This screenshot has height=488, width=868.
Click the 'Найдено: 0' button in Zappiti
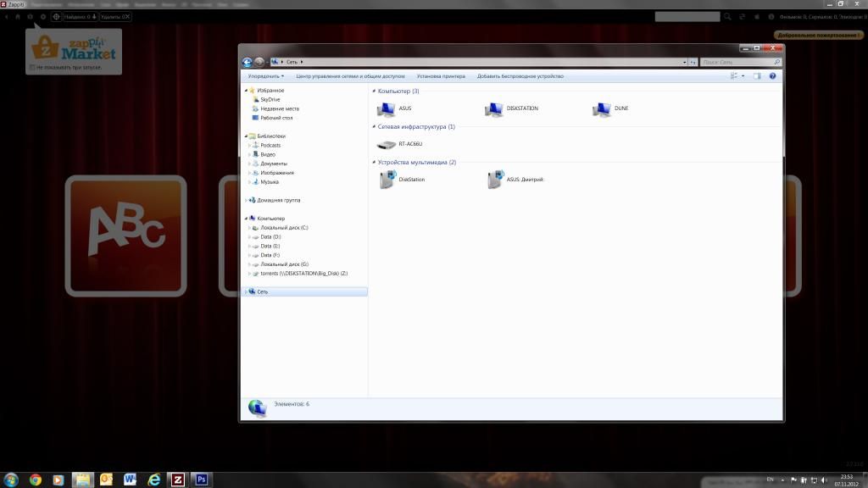(x=81, y=17)
